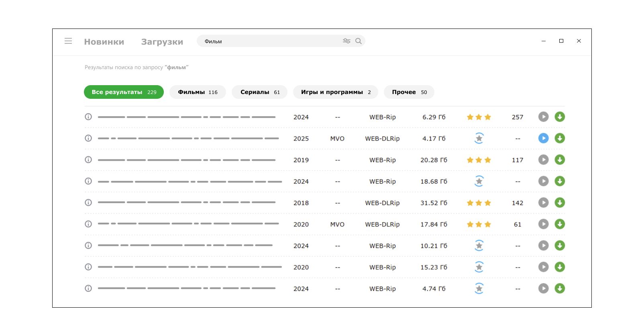Show info for the 10.21 Гб row
This screenshot has height=335, width=644.
pos(88,245)
